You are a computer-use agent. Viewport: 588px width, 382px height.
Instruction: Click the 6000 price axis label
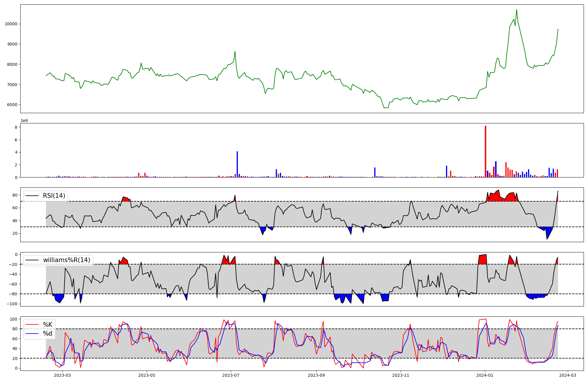[x=12, y=105]
